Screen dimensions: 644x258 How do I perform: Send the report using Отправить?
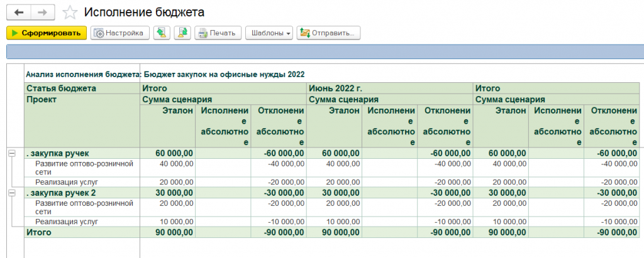click(328, 33)
